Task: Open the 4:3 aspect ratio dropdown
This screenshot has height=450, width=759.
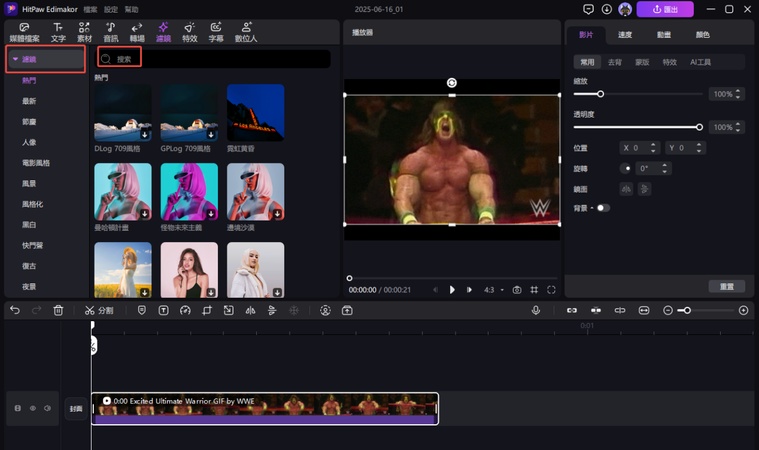Action: click(x=494, y=290)
